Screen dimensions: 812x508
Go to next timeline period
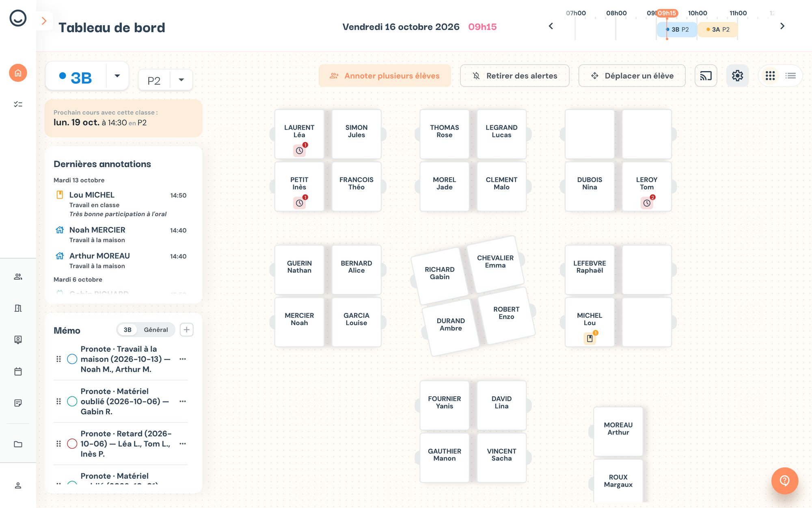(x=782, y=26)
